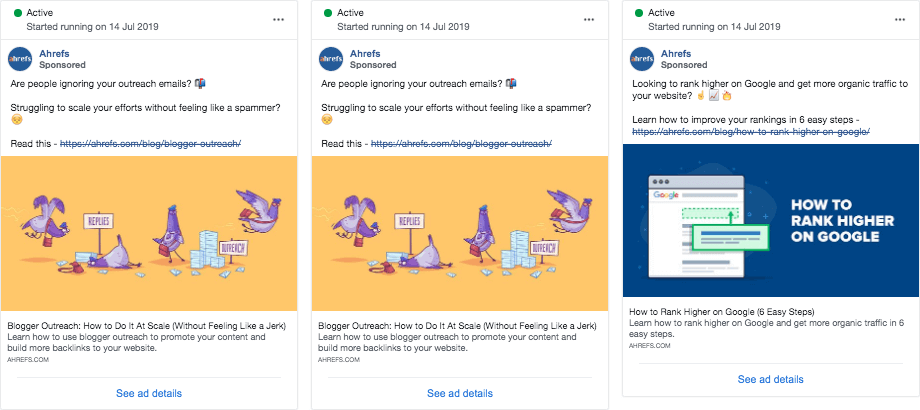Click the green Active status dot on the Google ranking ad
920x410 pixels.
[x=638, y=12]
